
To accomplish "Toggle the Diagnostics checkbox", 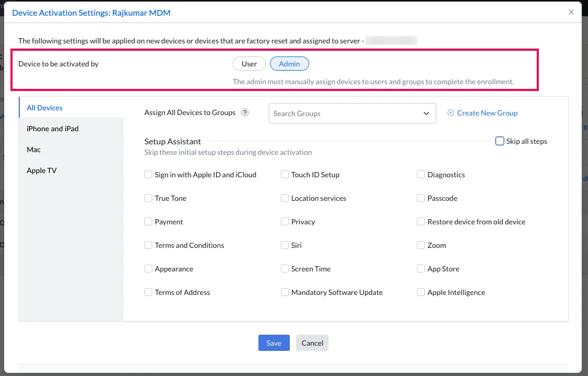I will pos(421,175).
